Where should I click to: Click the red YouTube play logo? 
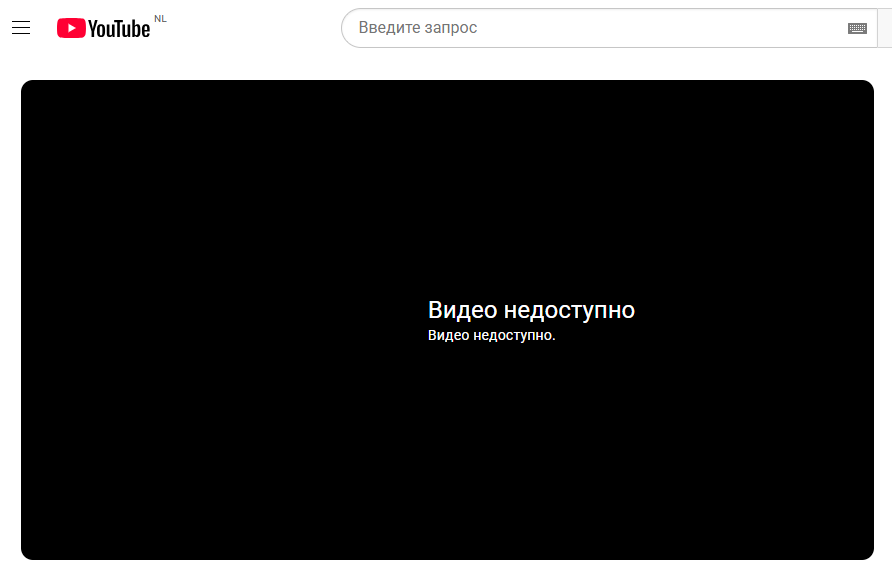tap(70, 28)
